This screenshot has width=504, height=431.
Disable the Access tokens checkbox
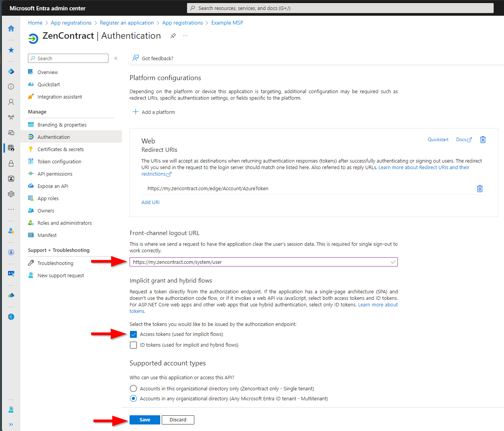(x=133, y=334)
